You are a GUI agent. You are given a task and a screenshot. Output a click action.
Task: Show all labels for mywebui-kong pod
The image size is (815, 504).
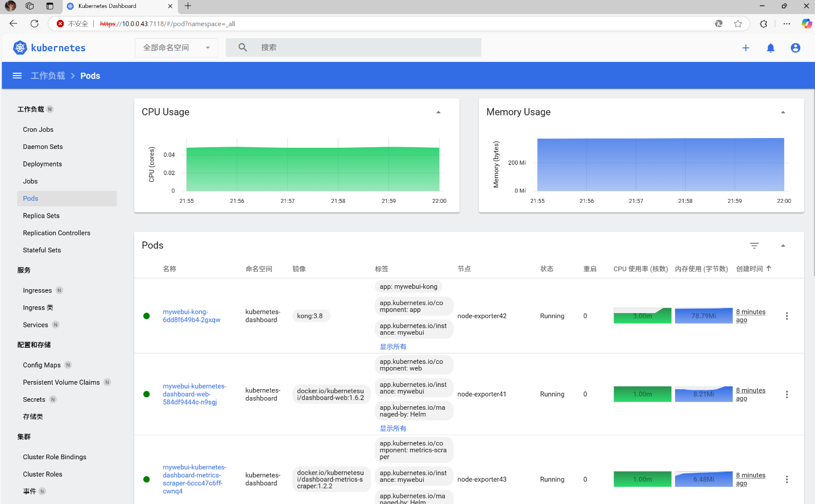[x=393, y=347]
